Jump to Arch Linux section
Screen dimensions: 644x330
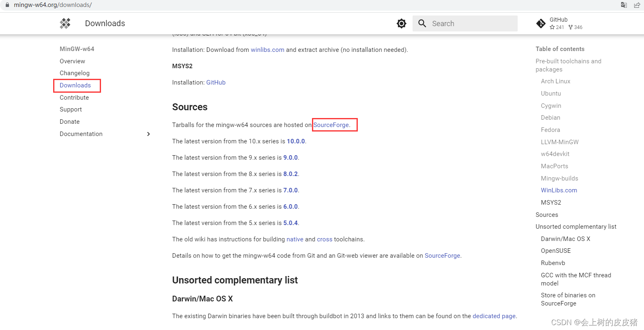pos(555,81)
